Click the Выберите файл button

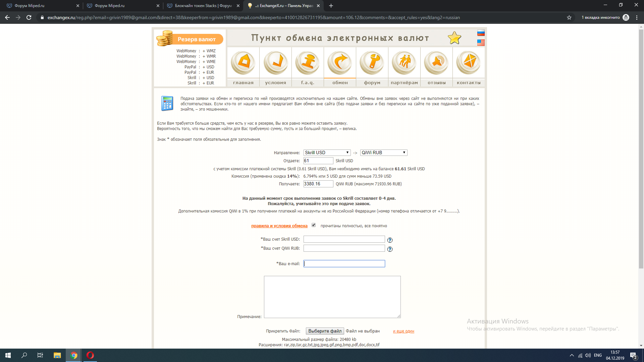[x=325, y=331]
